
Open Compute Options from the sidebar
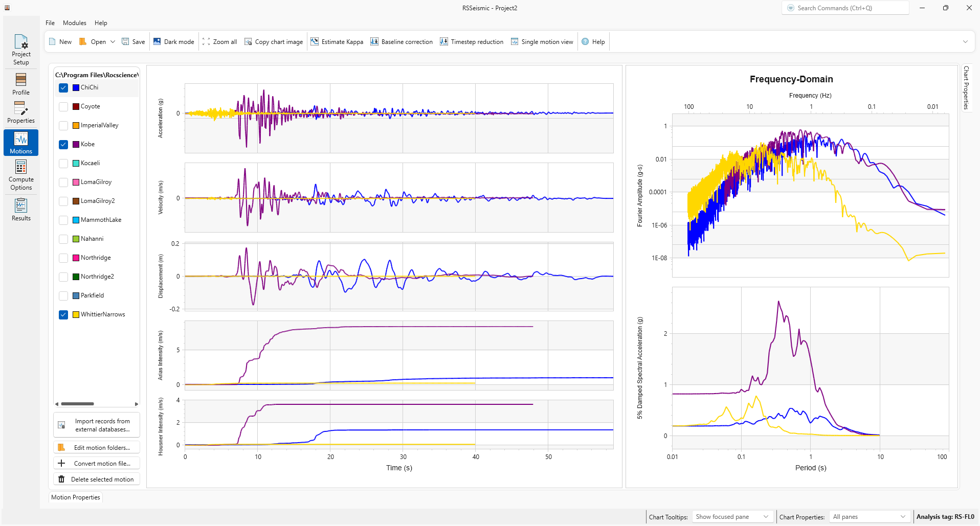(21, 175)
